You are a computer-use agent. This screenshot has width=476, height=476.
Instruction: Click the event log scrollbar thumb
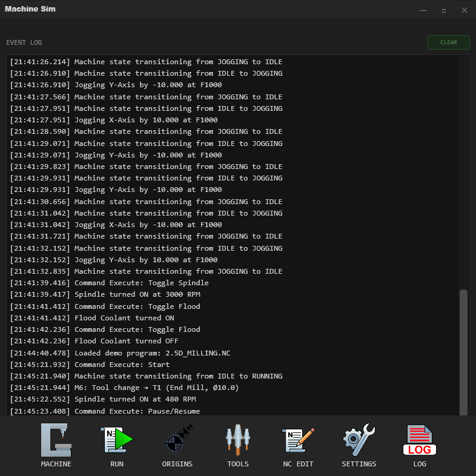click(463, 352)
